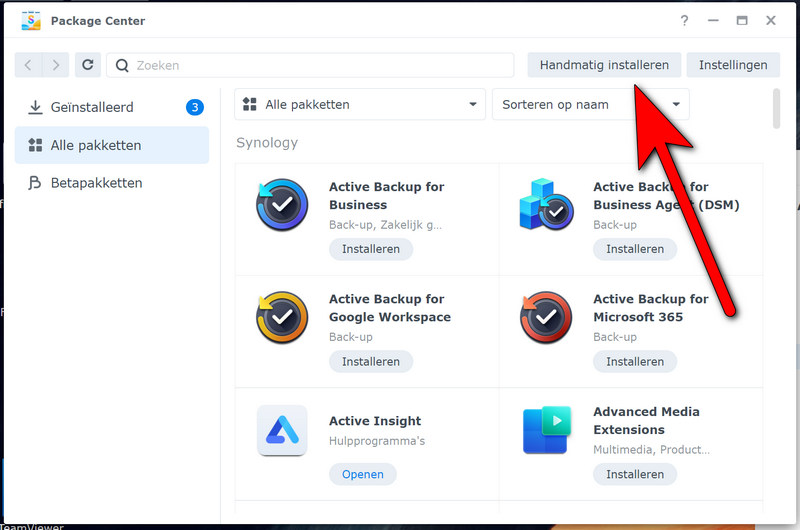Image resolution: width=800 pixels, height=530 pixels.
Task: Open Advanced Media Extensions title
Action: (x=646, y=421)
